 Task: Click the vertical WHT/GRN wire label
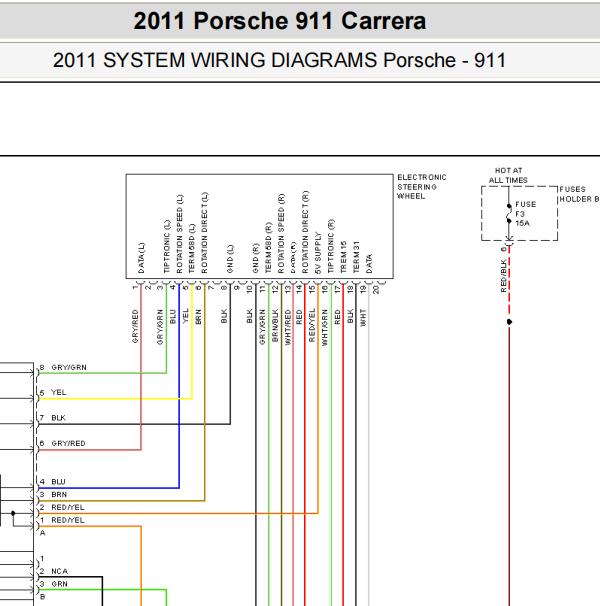pos(325,327)
